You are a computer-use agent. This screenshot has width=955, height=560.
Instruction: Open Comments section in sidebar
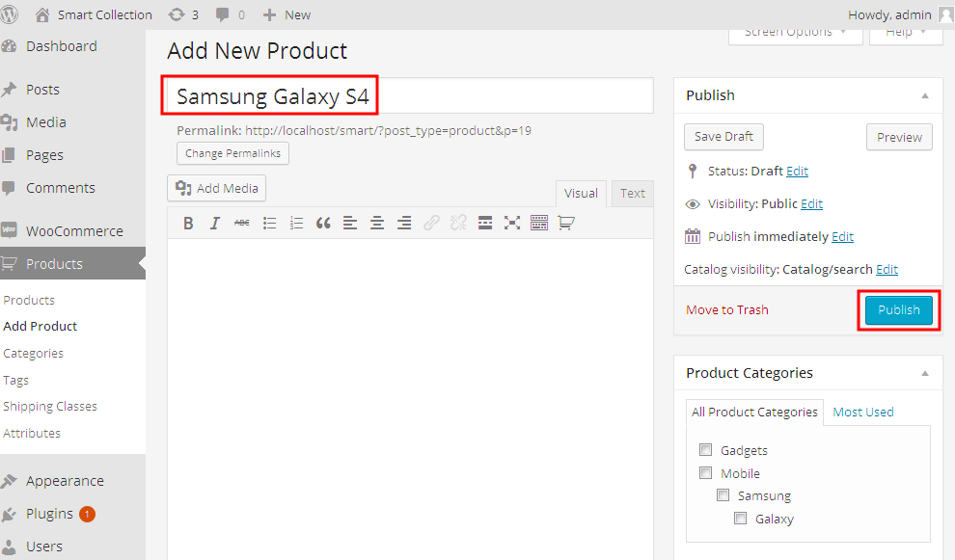click(61, 188)
